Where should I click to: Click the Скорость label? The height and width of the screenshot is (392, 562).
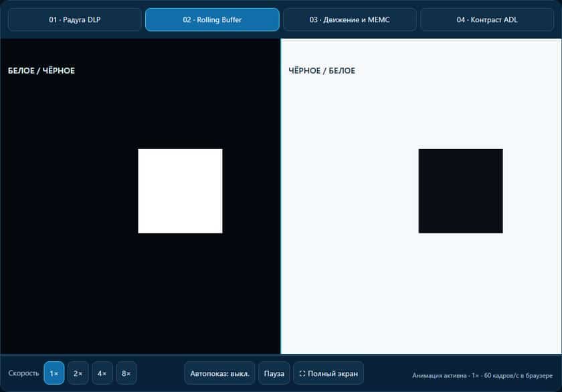[x=23, y=373]
